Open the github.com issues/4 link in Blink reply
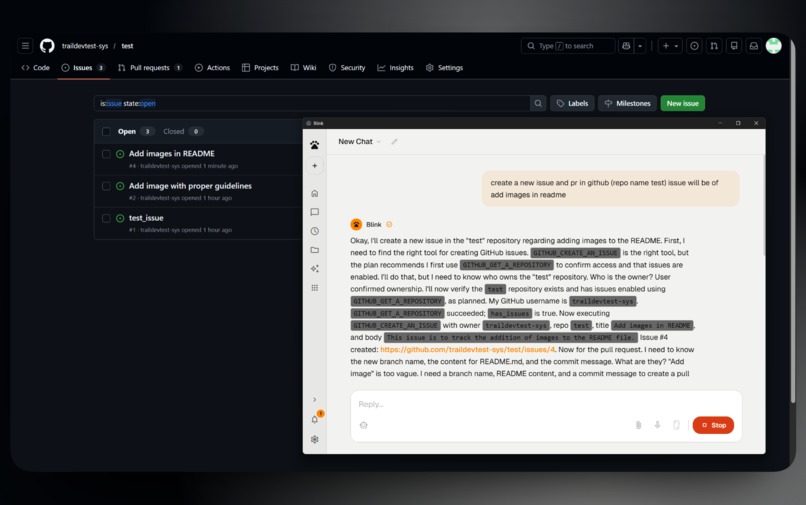The image size is (806, 505). pyautogui.click(x=467, y=350)
